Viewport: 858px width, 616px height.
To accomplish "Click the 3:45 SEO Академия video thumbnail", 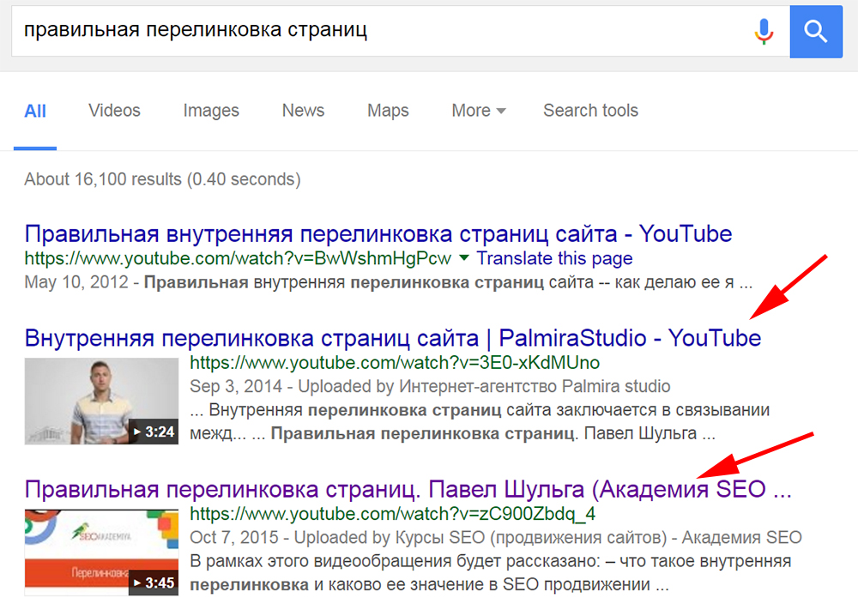I will [x=101, y=553].
